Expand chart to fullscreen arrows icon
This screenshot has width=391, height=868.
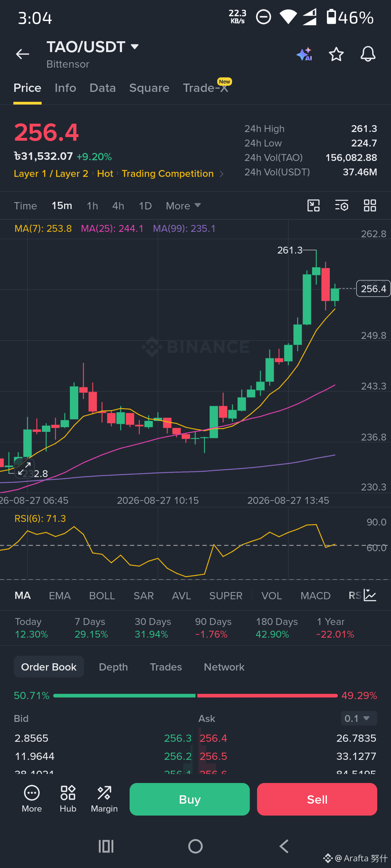click(x=24, y=469)
